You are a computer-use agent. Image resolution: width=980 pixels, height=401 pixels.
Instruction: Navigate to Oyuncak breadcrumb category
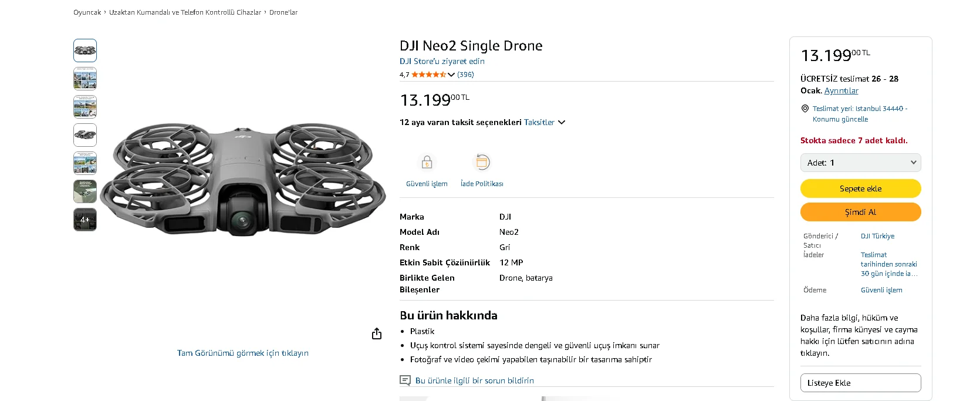tap(87, 12)
